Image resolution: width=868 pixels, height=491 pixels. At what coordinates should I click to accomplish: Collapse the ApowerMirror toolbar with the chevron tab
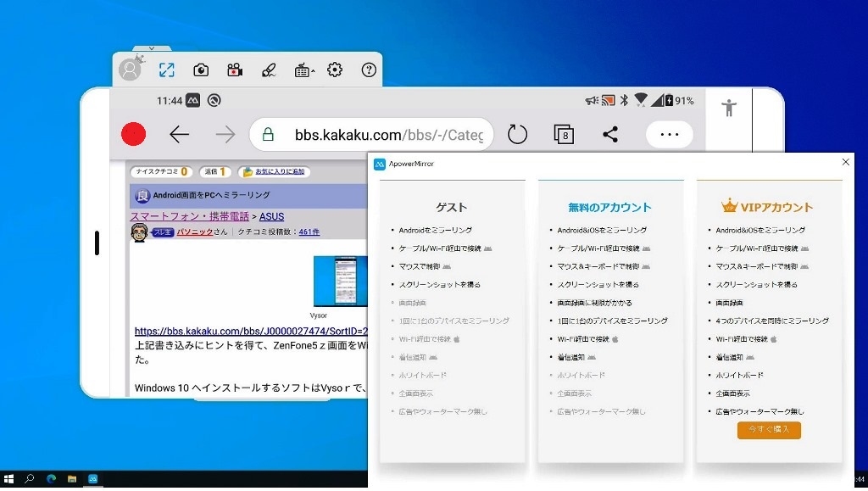[152, 48]
